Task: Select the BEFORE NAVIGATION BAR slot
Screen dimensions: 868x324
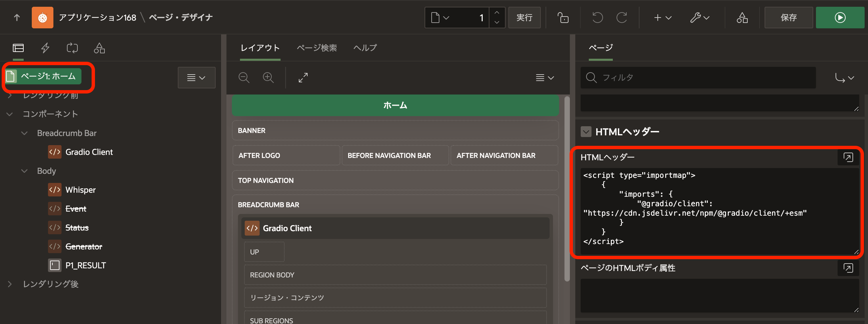Action: [395, 156]
